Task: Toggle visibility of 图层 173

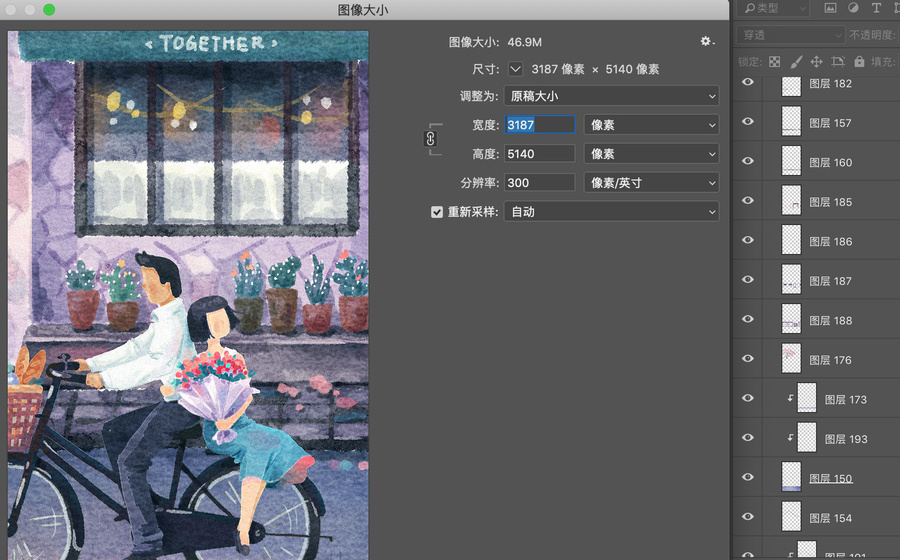Action: coord(747,398)
